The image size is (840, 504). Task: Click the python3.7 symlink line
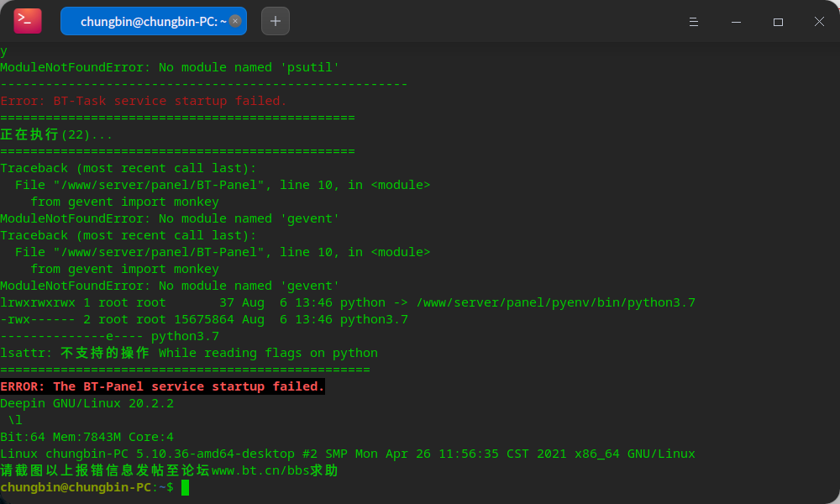pos(347,302)
